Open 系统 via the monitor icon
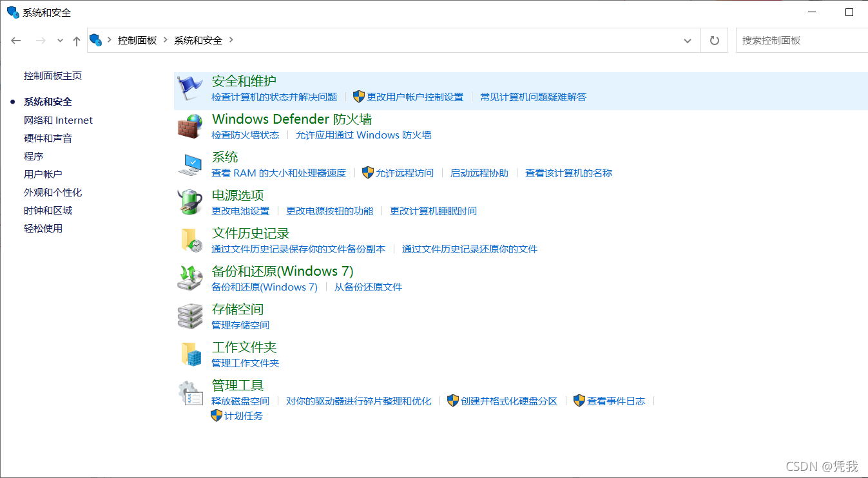Screen dimensions: 868x478 (189, 163)
